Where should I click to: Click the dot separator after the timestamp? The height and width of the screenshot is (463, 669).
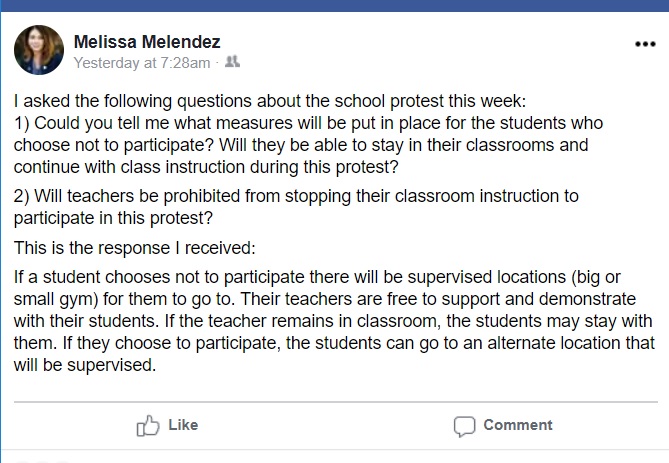pyautogui.click(x=216, y=63)
